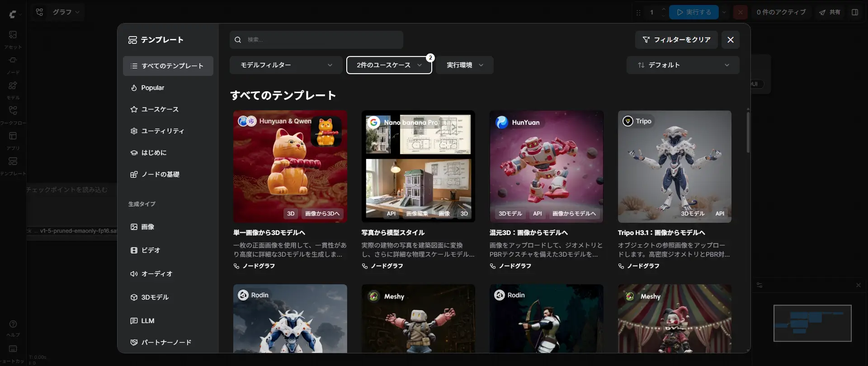Click the Rodin logo on the white mech card
The height and width of the screenshot is (366, 868).
tap(243, 295)
